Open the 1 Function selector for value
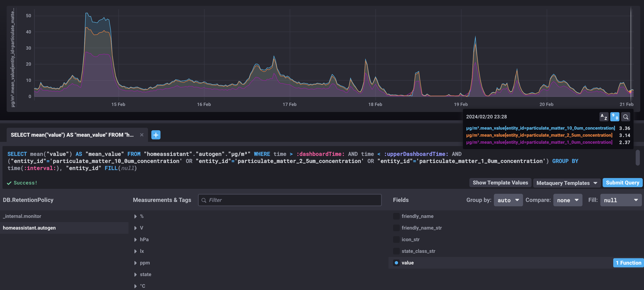Screen dimensions: 644x290 (628, 263)
